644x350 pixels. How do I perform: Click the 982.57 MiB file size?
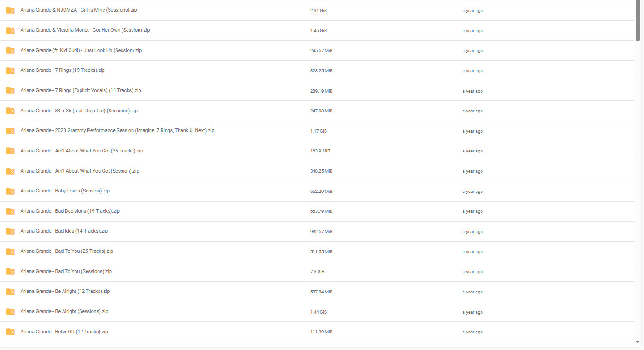coord(321,232)
